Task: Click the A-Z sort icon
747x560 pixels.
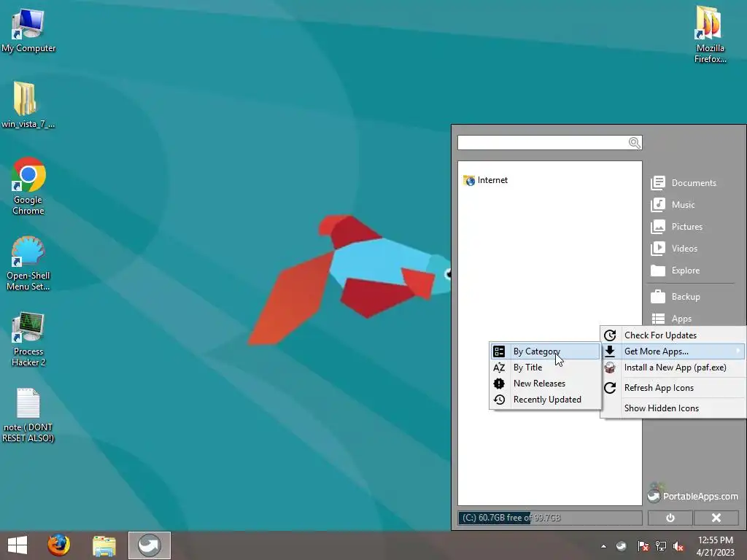Action: (x=499, y=367)
